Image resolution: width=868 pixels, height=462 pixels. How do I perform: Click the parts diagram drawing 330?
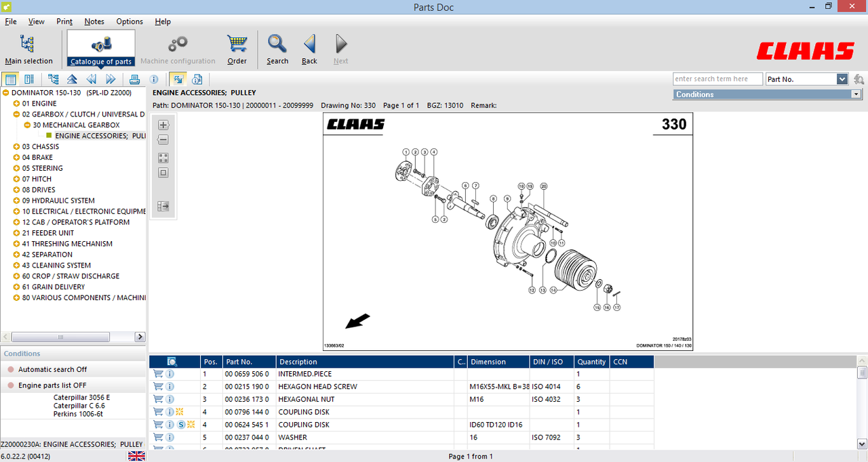[508, 232]
